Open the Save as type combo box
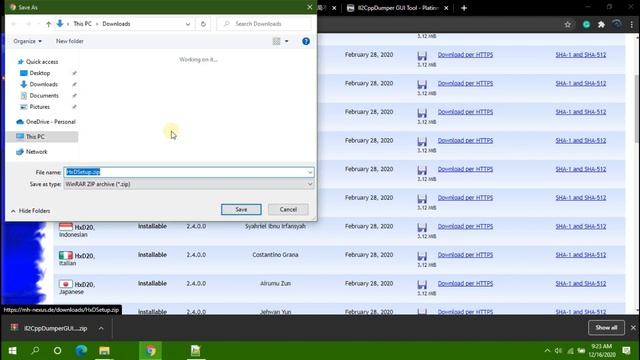The height and width of the screenshot is (360, 640). 189,184
